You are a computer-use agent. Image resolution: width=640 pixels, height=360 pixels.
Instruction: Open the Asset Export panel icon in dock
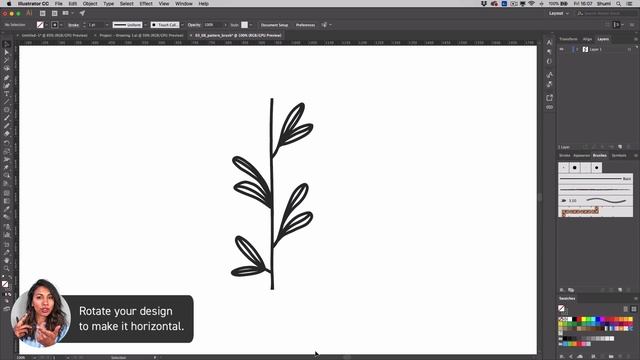pyautogui.click(x=549, y=98)
